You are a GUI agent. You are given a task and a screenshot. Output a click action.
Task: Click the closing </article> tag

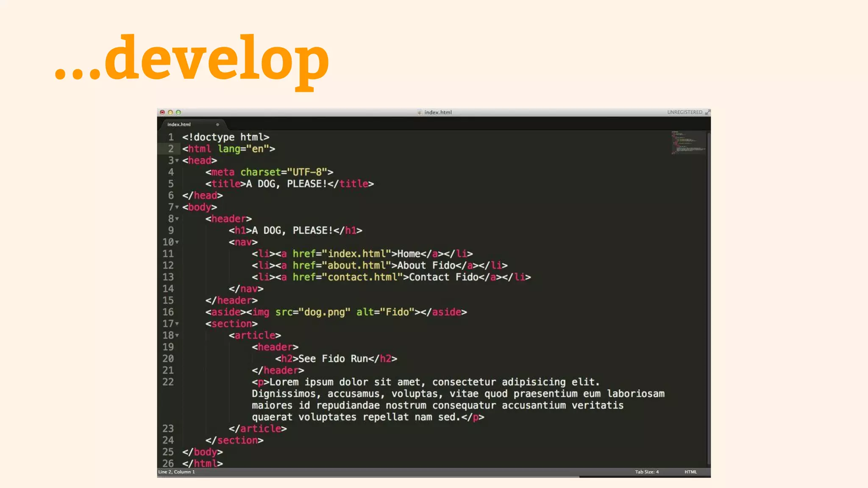258,429
